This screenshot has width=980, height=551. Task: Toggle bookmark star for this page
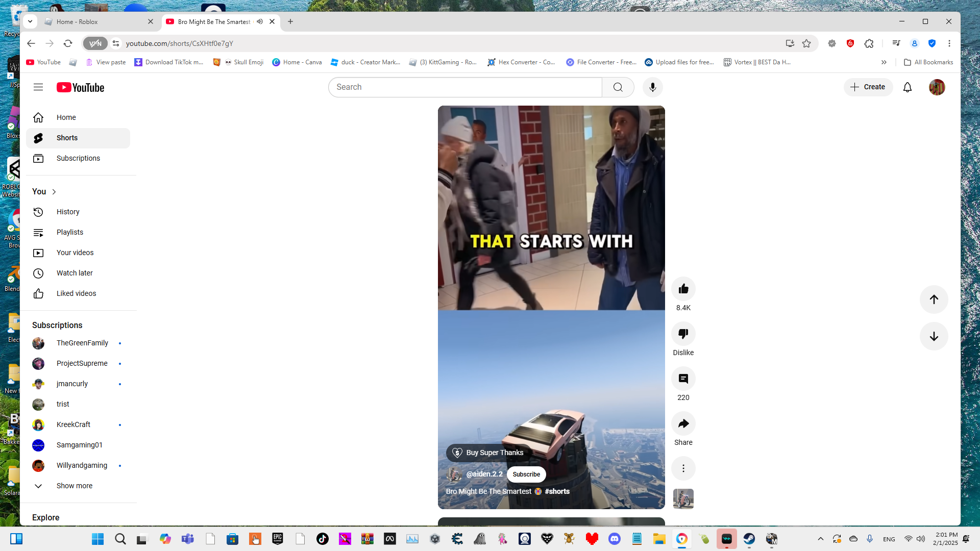tap(806, 43)
